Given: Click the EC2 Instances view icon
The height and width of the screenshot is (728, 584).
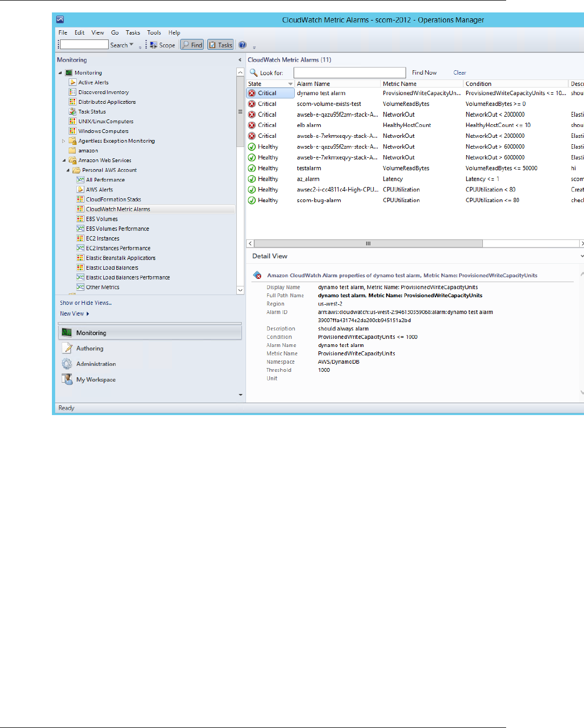Looking at the screenshot, I should click(x=80, y=238).
